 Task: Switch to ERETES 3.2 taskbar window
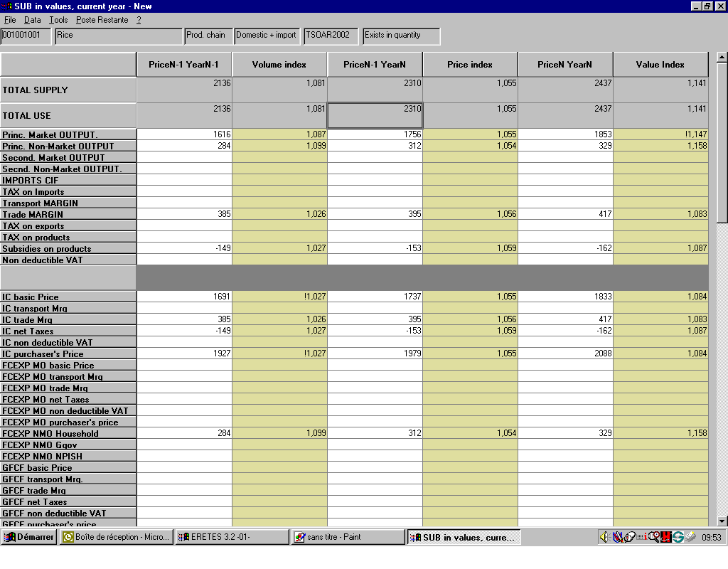232,537
